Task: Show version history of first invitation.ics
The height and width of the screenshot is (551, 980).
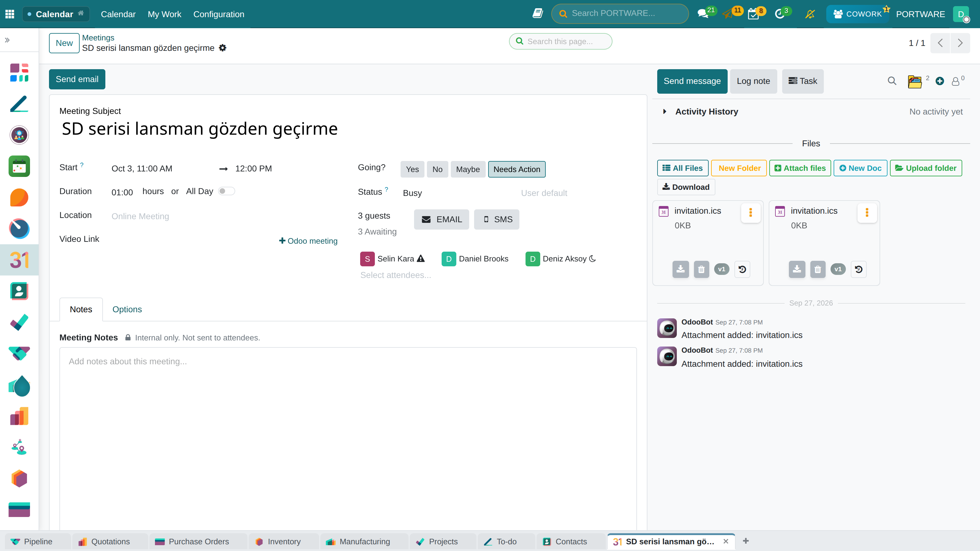Action: pos(742,269)
